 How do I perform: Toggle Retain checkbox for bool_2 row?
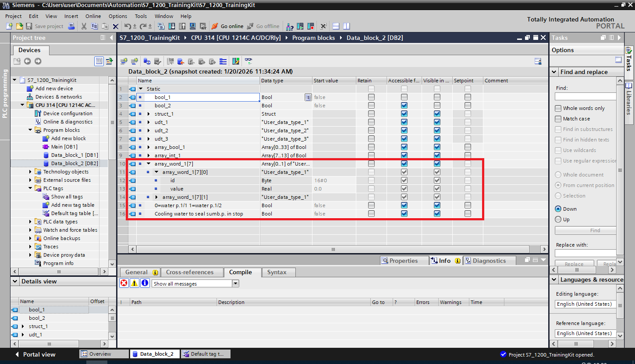371,106
